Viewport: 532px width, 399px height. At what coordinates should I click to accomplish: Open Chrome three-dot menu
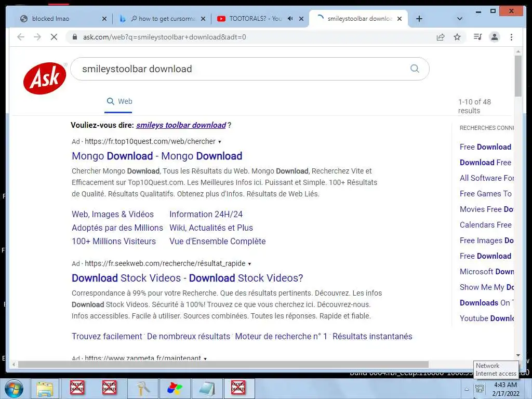pos(511,37)
